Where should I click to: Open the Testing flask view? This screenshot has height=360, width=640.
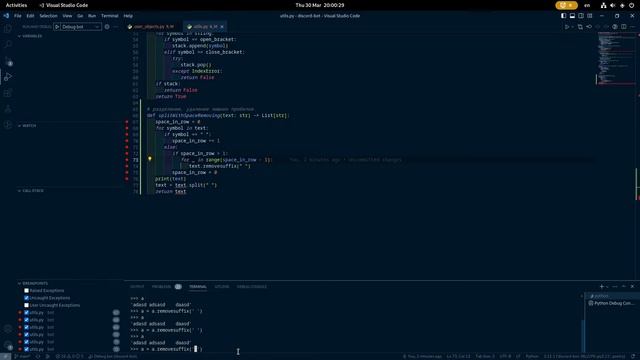(x=8, y=109)
